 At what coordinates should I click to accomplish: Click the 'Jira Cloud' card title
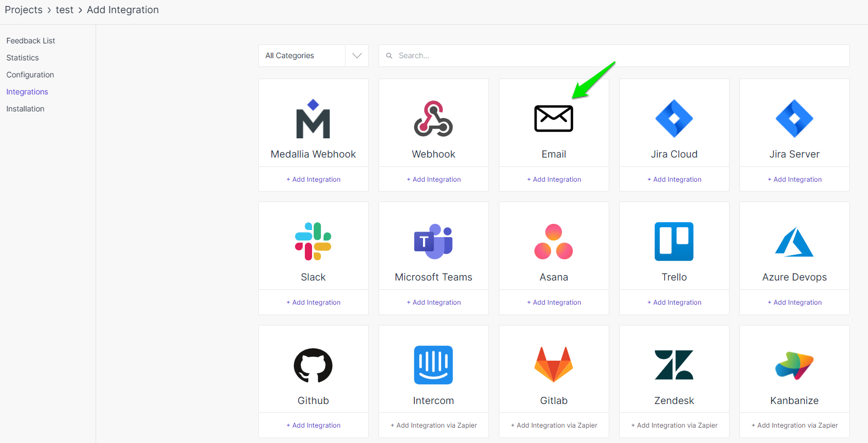pyautogui.click(x=674, y=154)
